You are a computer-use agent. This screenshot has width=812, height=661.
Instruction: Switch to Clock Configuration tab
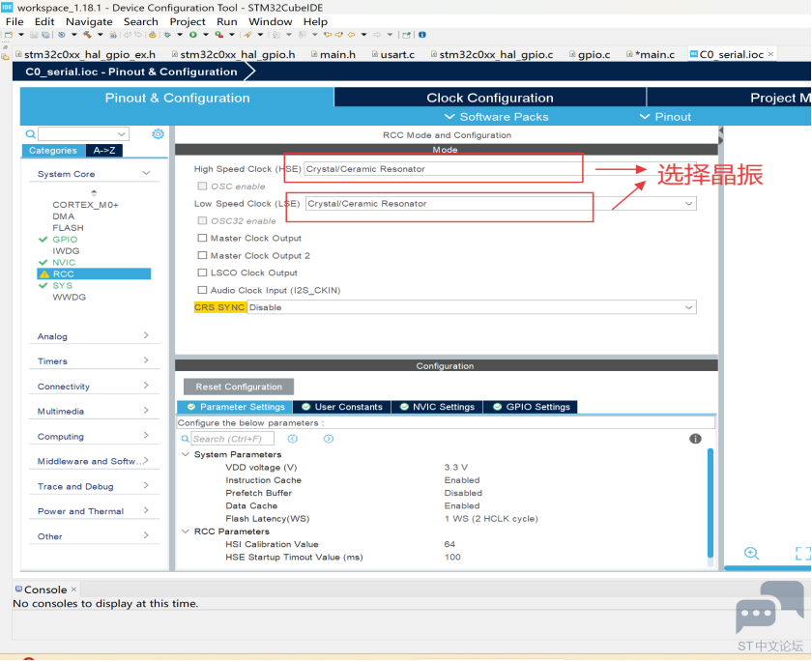point(490,98)
